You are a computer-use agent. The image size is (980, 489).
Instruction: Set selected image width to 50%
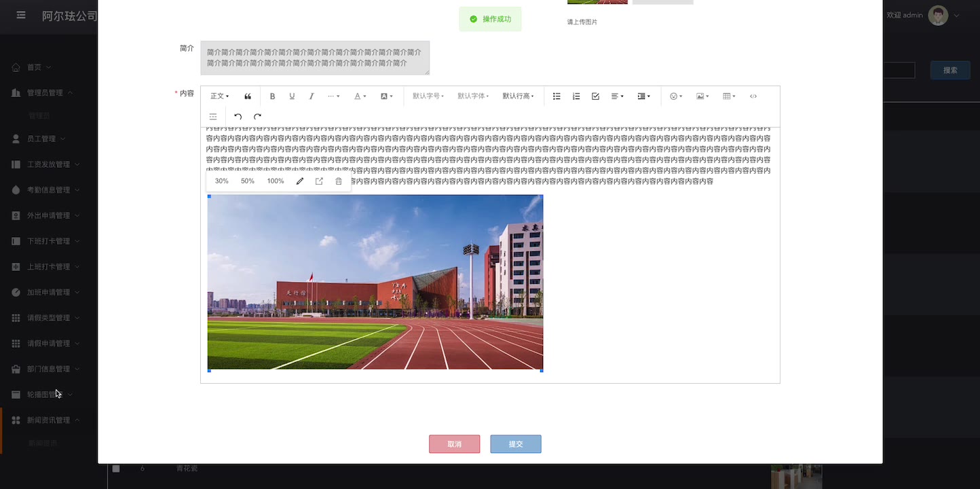(248, 181)
